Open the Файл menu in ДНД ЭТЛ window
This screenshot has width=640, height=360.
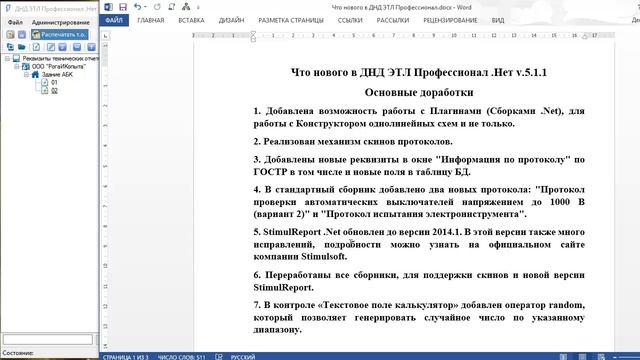click(15, 22)
